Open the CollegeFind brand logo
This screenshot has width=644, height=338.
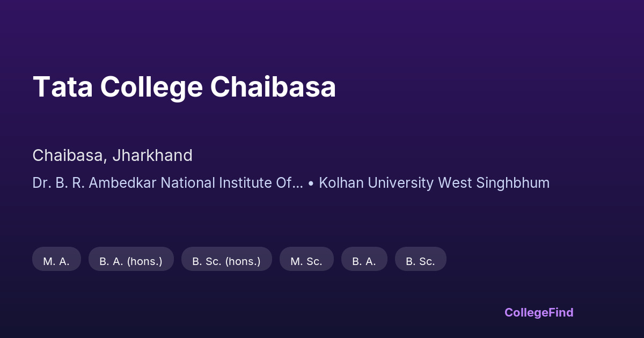[x=539, y=312]
